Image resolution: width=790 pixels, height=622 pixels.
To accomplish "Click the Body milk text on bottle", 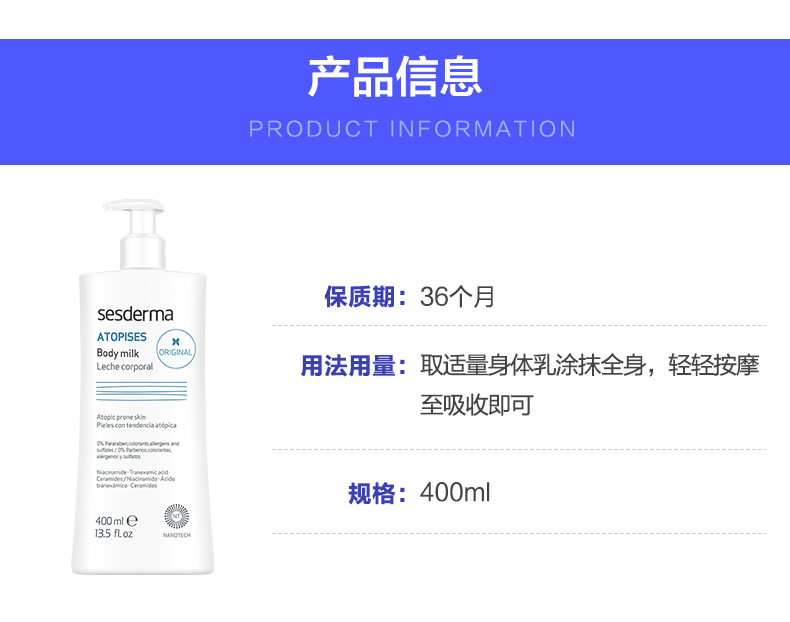I will [x=118, y=353].
